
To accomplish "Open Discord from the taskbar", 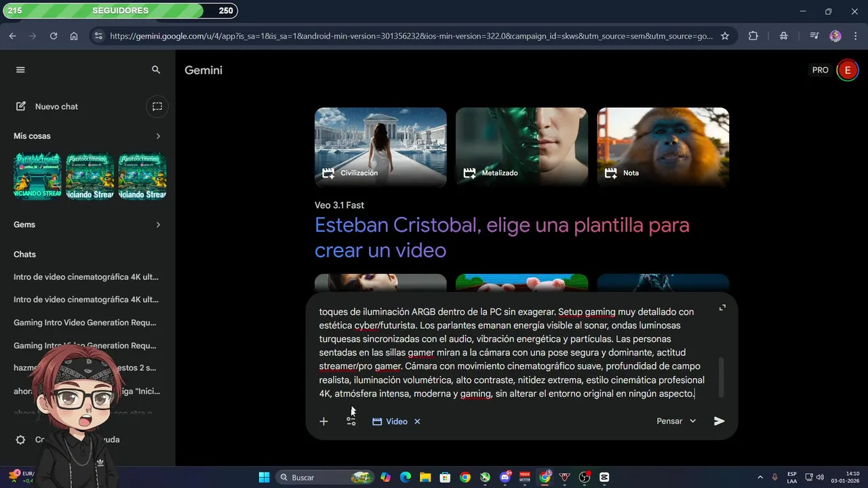I will click(x=505, y=477).
